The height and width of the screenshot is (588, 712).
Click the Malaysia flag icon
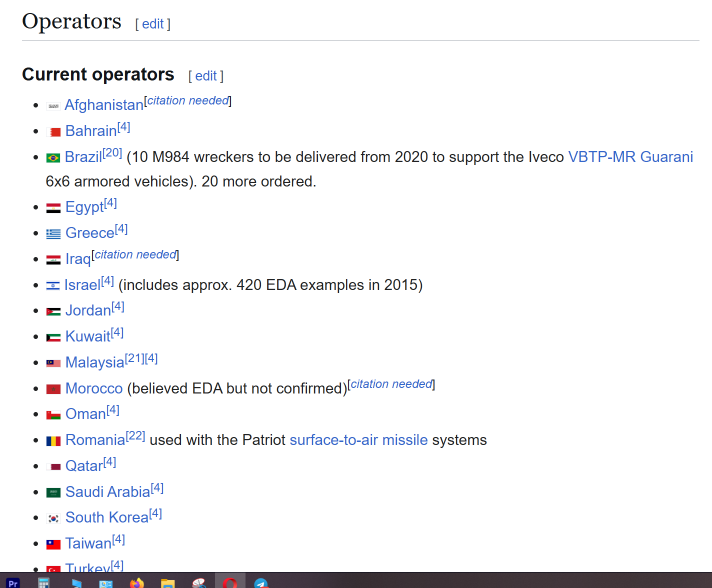tap(53, 363)
